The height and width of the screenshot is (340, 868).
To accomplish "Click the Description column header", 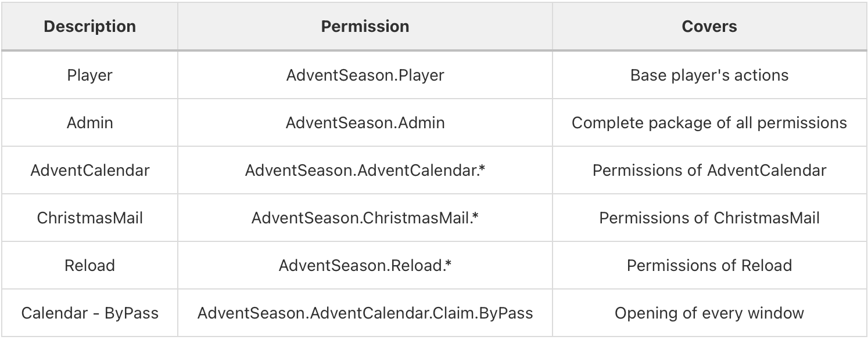I will click(x=89, y=27).
